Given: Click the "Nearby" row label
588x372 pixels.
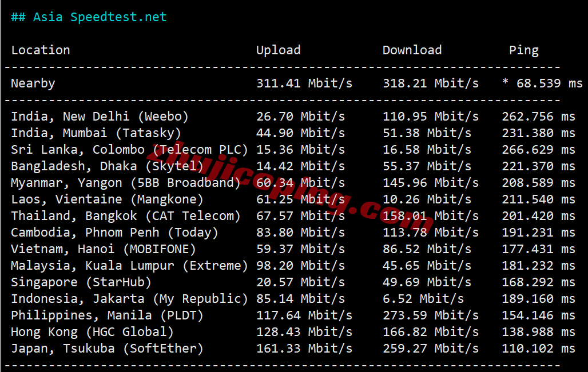Looking at the screenshot, I should (x=33, y=83).
